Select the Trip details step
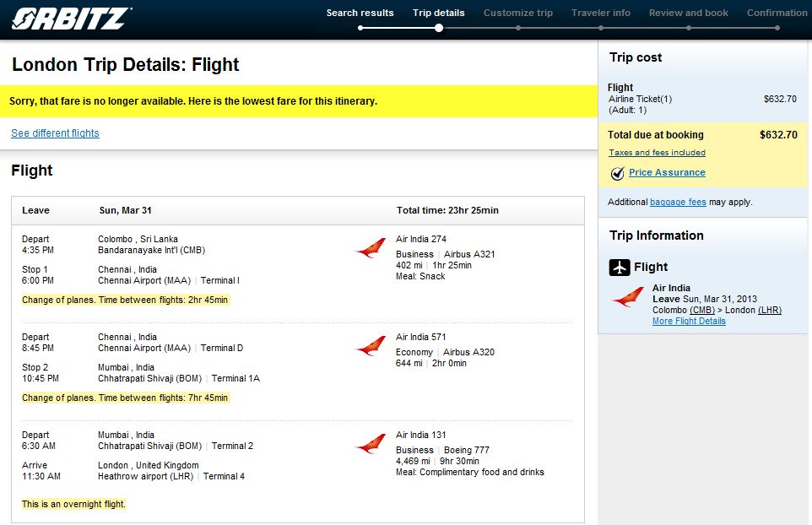This screenshot has height=525, width=812. (x=439, y=13)
